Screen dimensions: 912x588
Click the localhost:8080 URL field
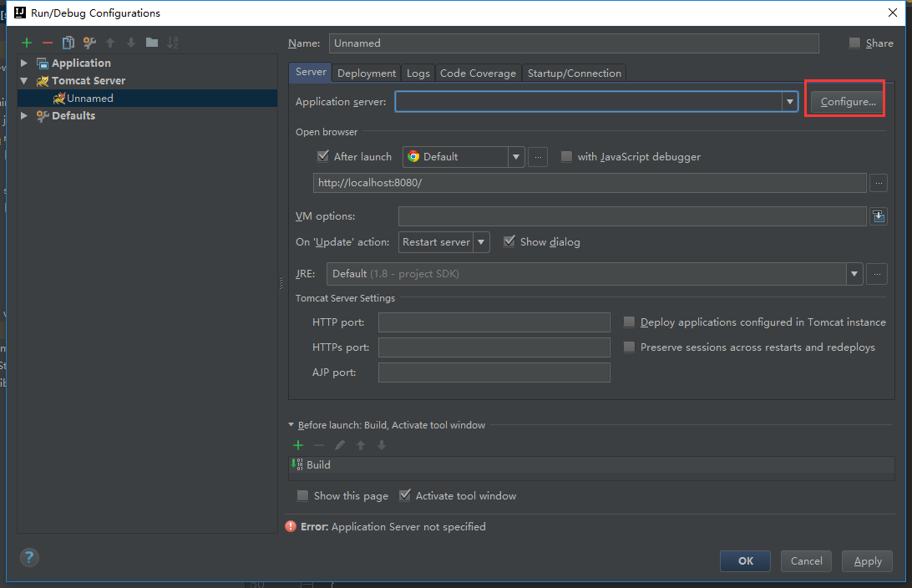click(590, 183)
